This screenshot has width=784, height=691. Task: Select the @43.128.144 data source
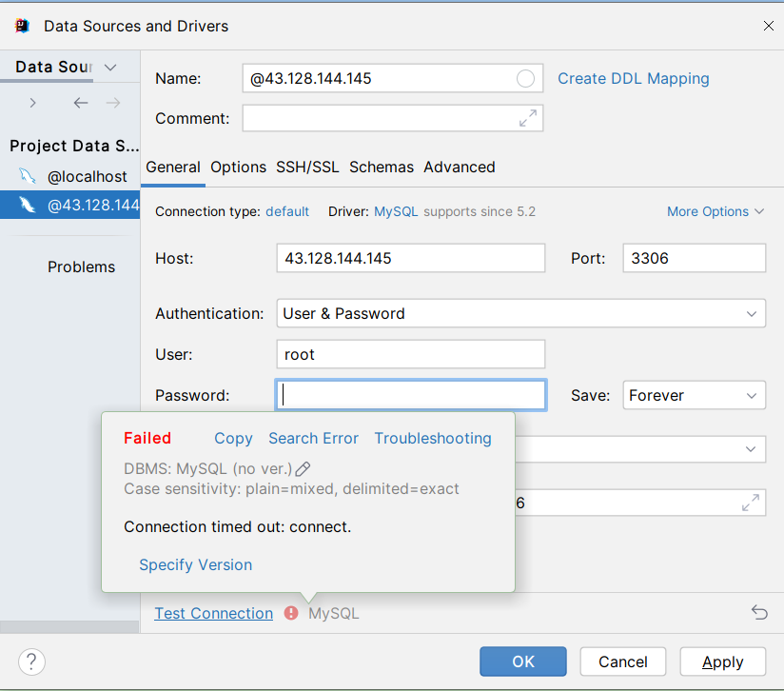[70, 205]
